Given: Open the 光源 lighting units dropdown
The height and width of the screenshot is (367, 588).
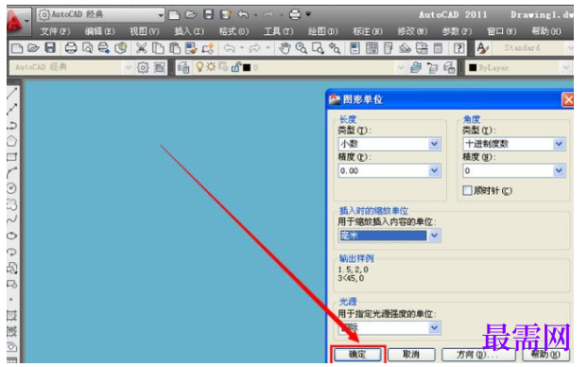Looking at the screenshot, I should pos(434,328).
